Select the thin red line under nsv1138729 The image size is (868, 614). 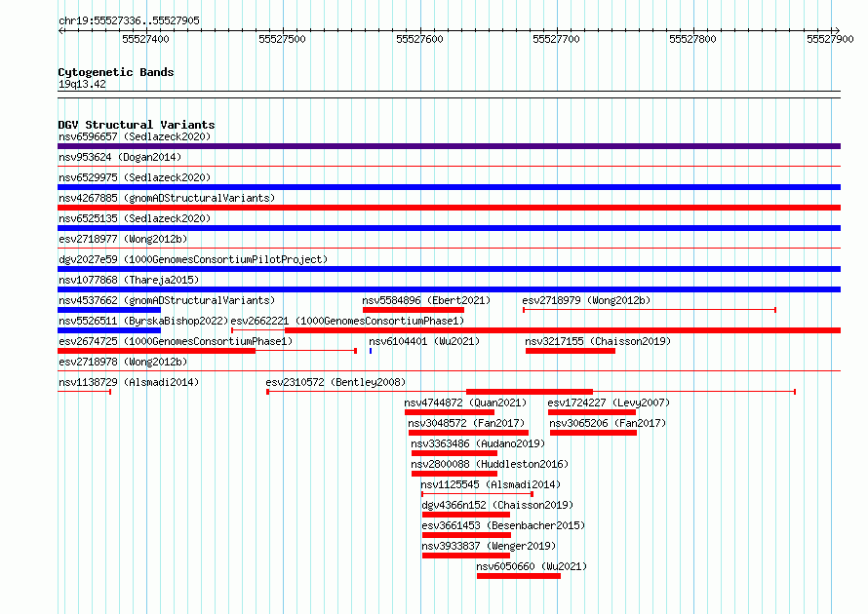84,392
